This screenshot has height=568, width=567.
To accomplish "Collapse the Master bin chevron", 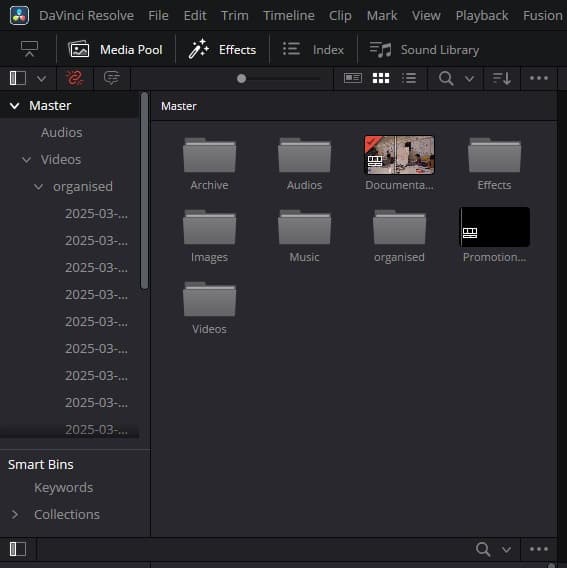I will point(14,106).
